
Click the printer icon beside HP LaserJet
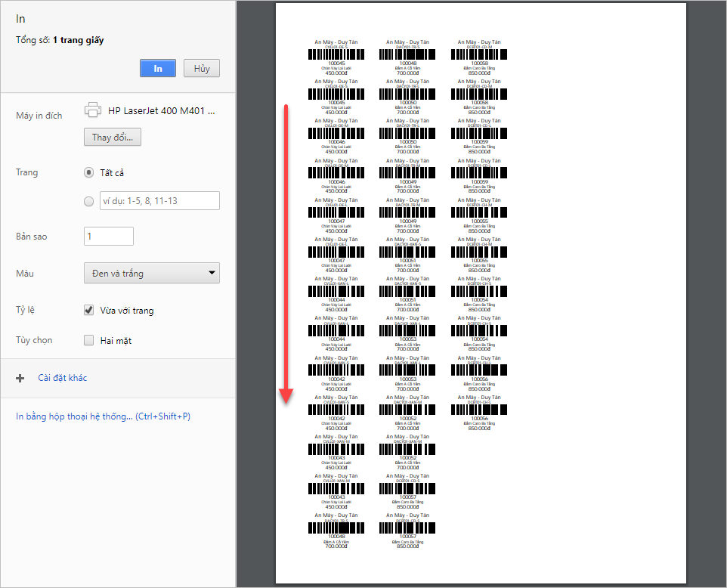93,110
